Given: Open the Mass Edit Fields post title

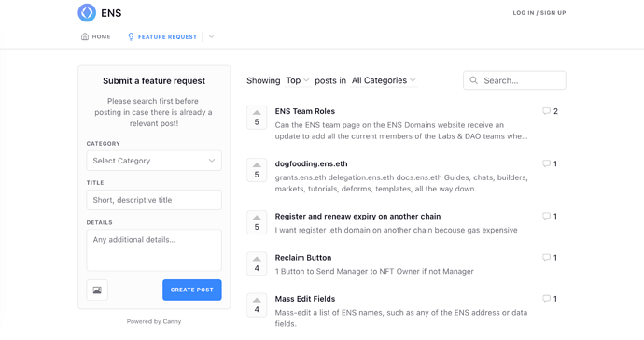Looking at the screenshot, I should [x=305, y=299].
